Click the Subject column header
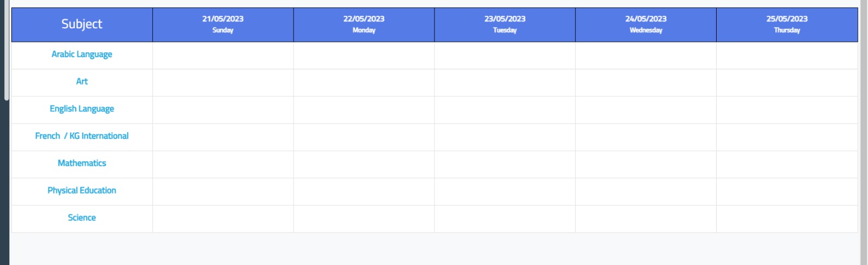The height and width of the screenshot is (265, 868). (82, 24)
